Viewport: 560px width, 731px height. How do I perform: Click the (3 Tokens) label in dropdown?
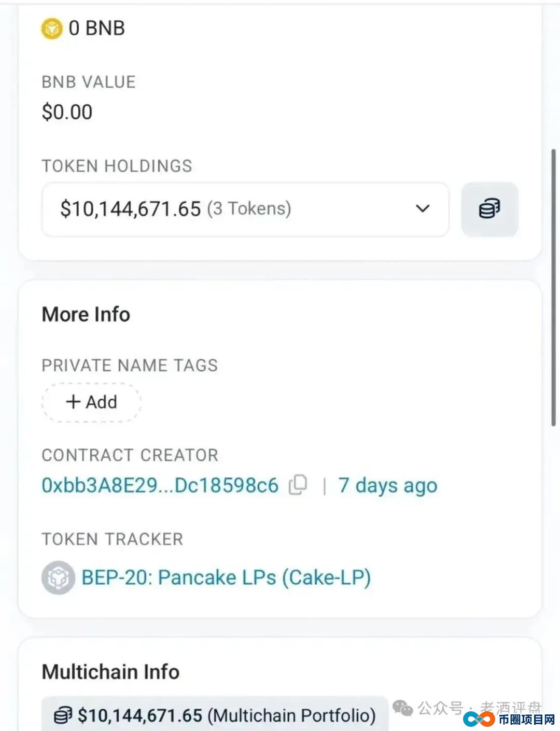[249, 208]
